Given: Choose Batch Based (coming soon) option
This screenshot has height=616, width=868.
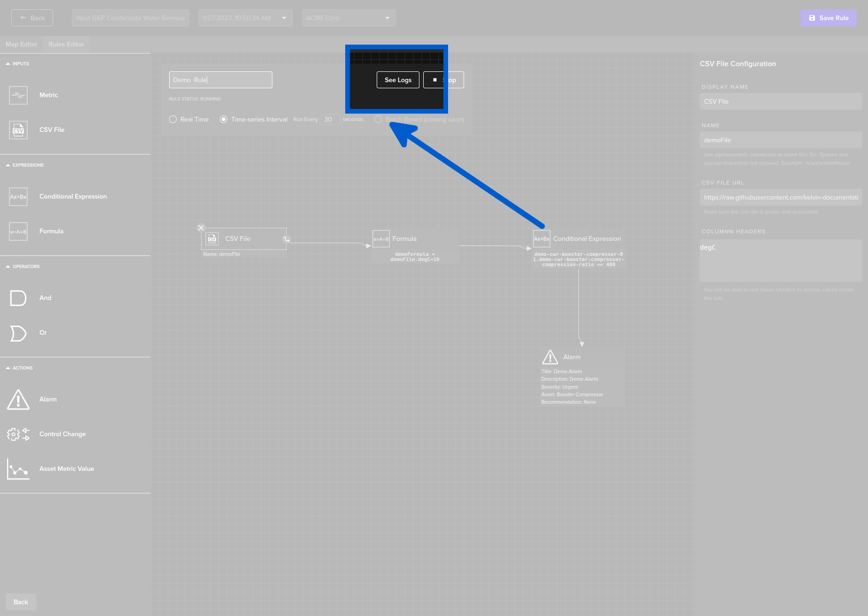Looking at the screenshot, I should click(x=378, y=119).
